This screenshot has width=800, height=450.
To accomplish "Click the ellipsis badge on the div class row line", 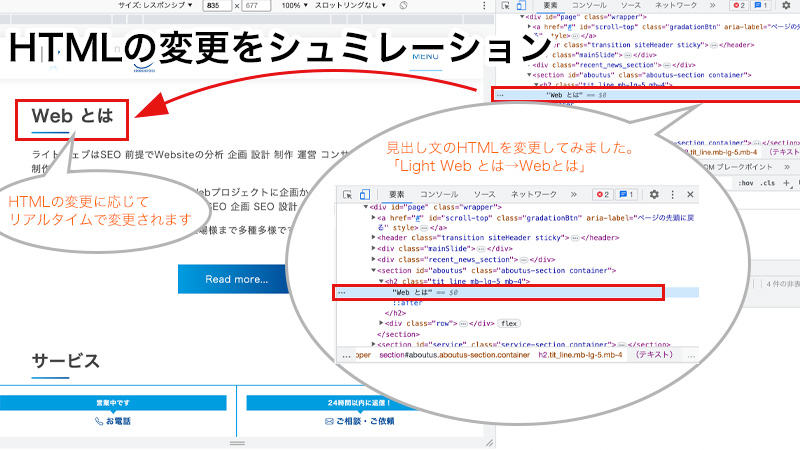I will coord(464,324).
